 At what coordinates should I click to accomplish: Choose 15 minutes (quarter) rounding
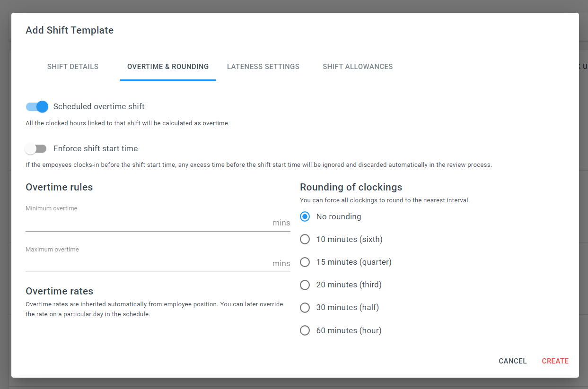pyautogui.click(x=305, y=262)
